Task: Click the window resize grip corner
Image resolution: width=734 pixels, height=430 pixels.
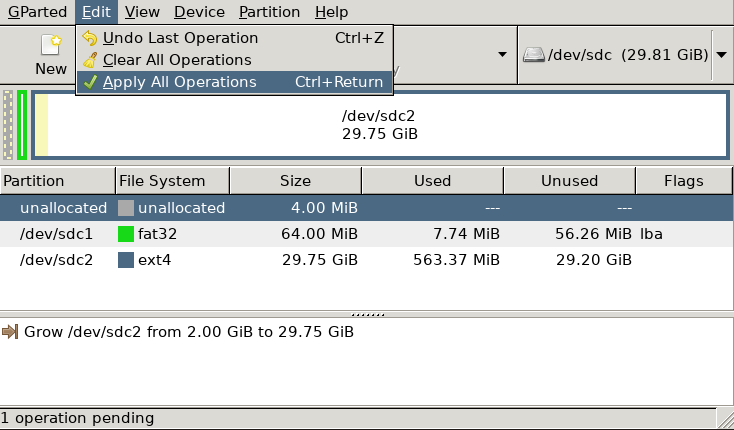Action: coord(725,419)
